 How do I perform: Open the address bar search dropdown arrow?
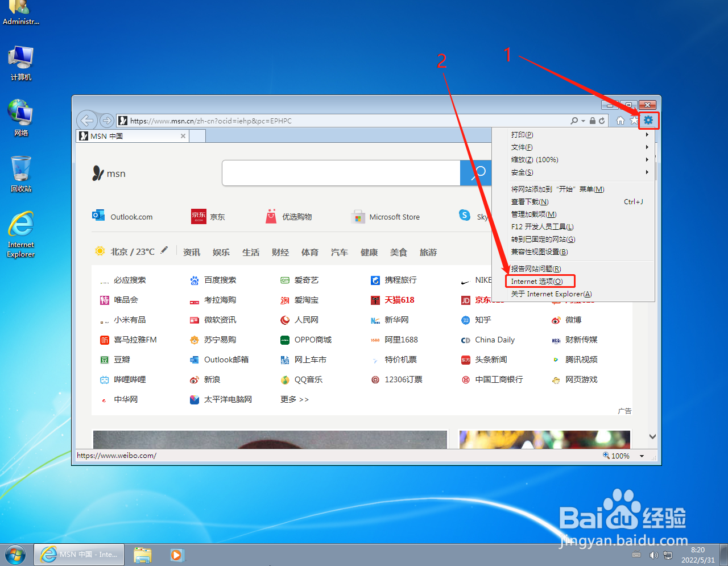[583, 121]
